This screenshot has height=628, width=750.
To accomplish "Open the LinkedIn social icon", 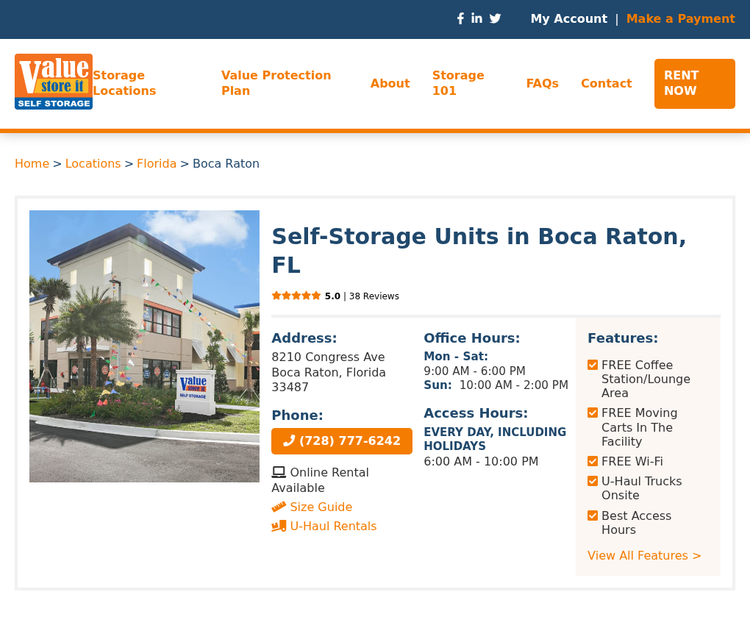I will (x=476, y=18).
